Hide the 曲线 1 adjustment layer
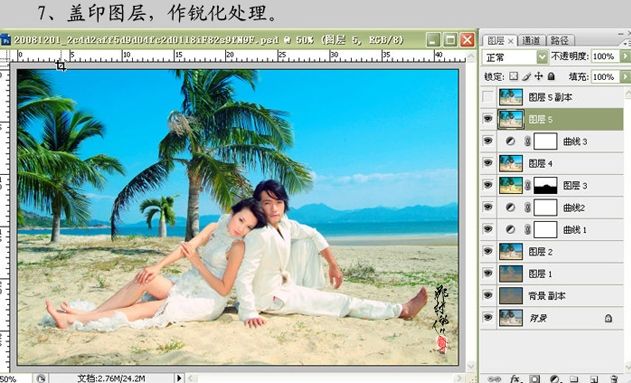The height and width of the screenshot is (383, 631). coord(488,230)
